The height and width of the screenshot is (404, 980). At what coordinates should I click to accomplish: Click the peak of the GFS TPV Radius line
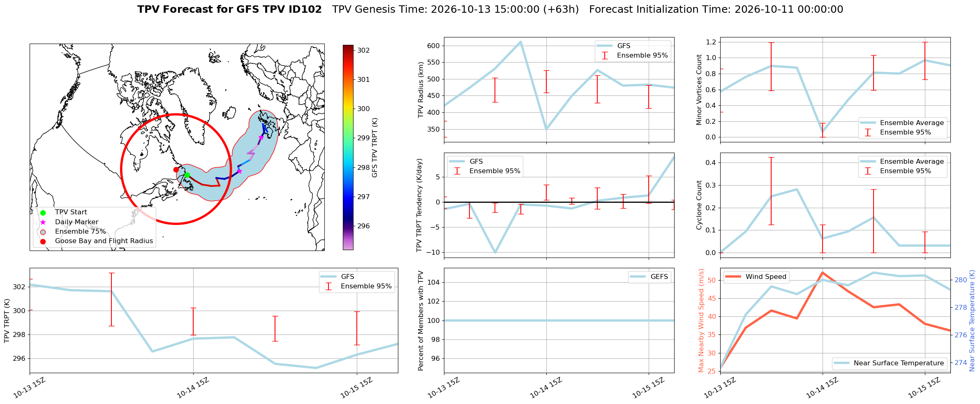click(x=520, y=42)
